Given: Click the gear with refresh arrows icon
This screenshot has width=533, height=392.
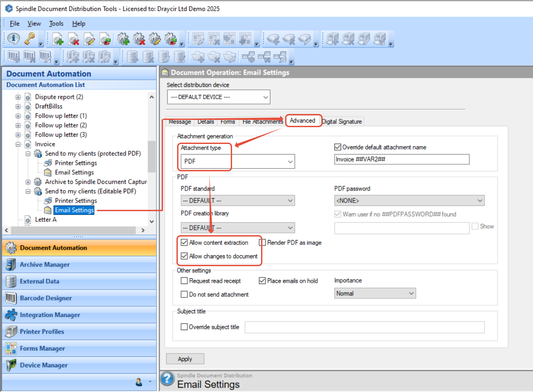Looking at the screenshot, I should click(x=171, y=39).
